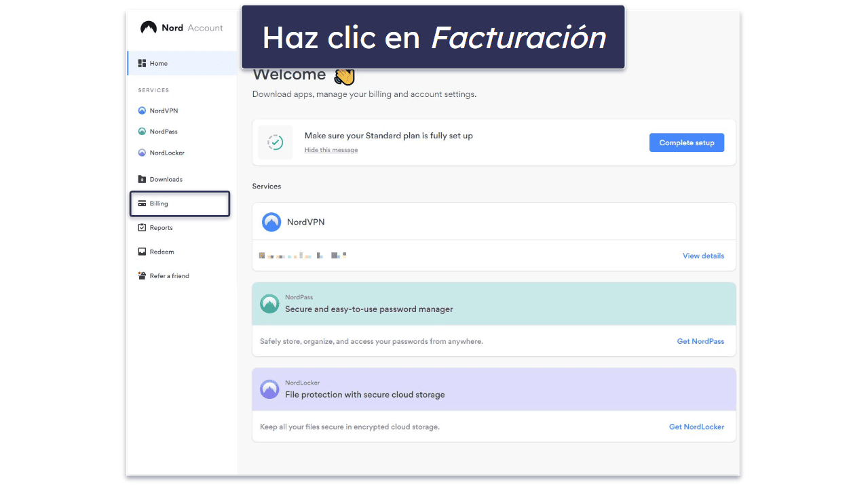Click the Get NordLocker link
This screenshot has width=868, height=485.
pos(696,427)
